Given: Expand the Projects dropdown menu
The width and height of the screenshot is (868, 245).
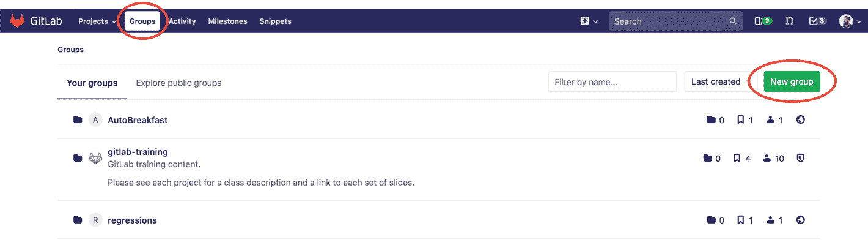Looking at the screenshot, I should 97,21.
